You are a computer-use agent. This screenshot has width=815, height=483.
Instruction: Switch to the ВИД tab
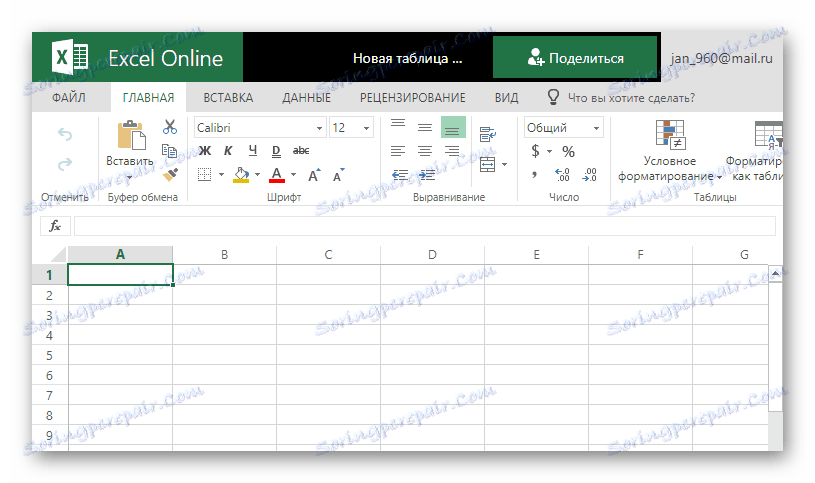point(506,98)
